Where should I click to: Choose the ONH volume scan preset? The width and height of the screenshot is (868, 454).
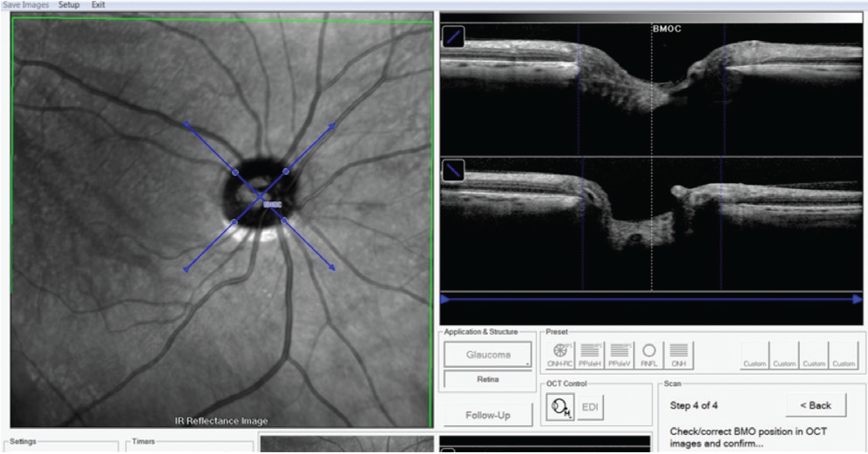point(679,355)
